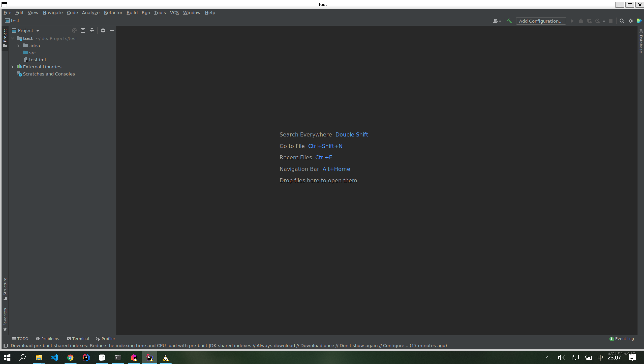Image resolution: width=644 pixels, height=364 pixels.
Task: Open the Problems tool window tab
Action: point(48,339)
